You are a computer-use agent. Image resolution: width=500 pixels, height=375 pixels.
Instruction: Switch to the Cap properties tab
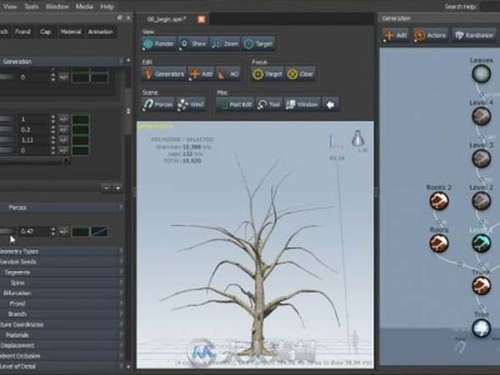(45, 32)
